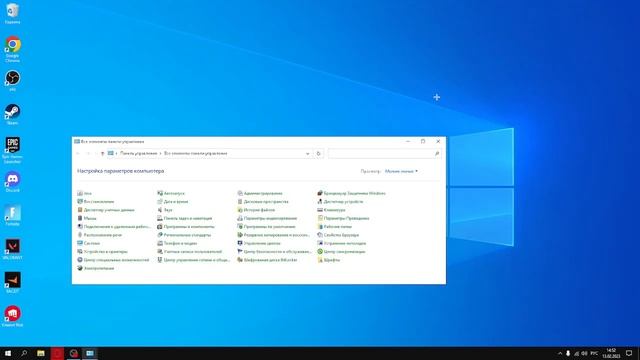Click the refresh button beside address bar
The height and width of the screenshot is (360, 640).
tap(319, 153)
